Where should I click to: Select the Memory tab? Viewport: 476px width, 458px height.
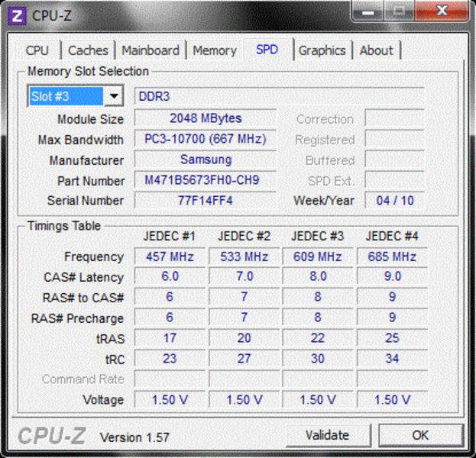tap(215, 50)
